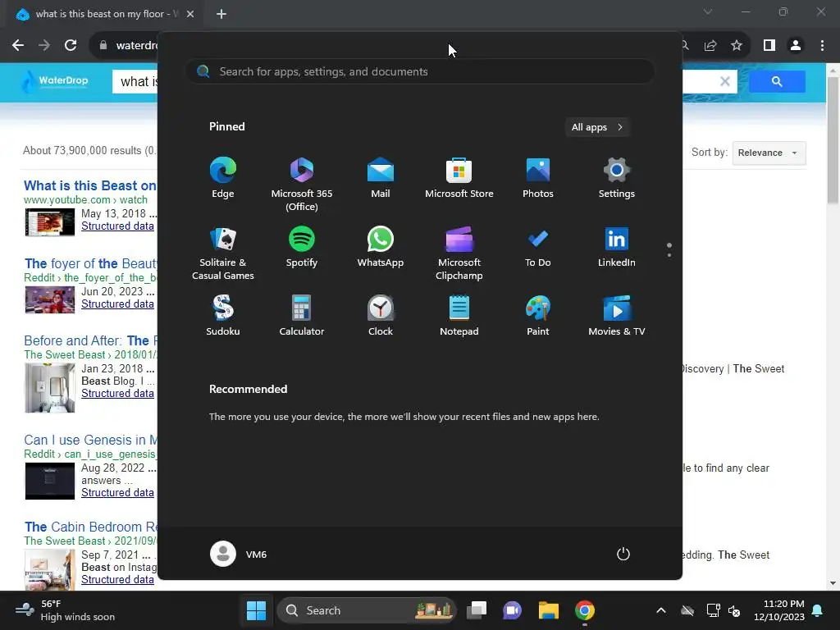Viewport: 840px width, 630px height.
Task: Open the Paint app
Action: click(538, 316)
